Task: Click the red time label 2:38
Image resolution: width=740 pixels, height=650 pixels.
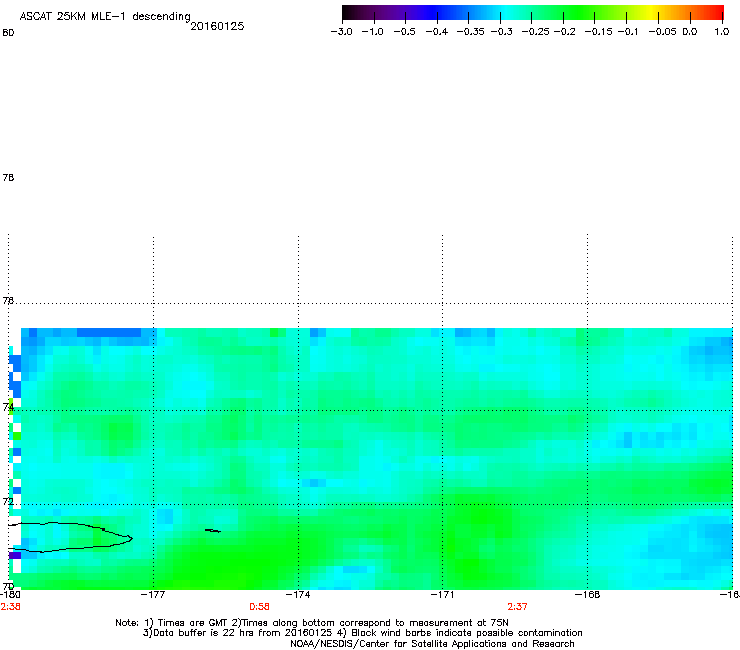Action: point(10,607)
